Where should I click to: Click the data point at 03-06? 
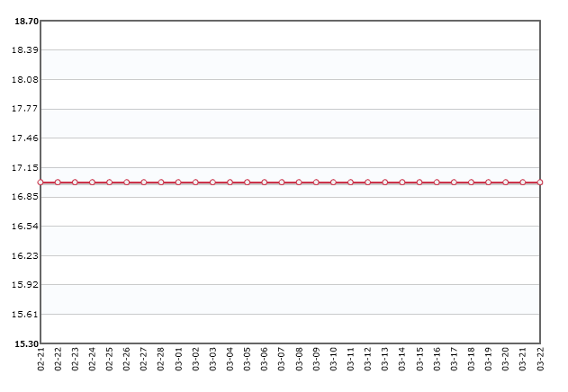click(x=265, y=183)
